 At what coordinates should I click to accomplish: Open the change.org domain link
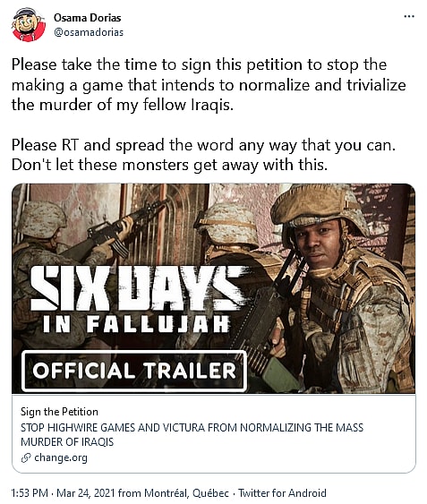click(61, 457)
